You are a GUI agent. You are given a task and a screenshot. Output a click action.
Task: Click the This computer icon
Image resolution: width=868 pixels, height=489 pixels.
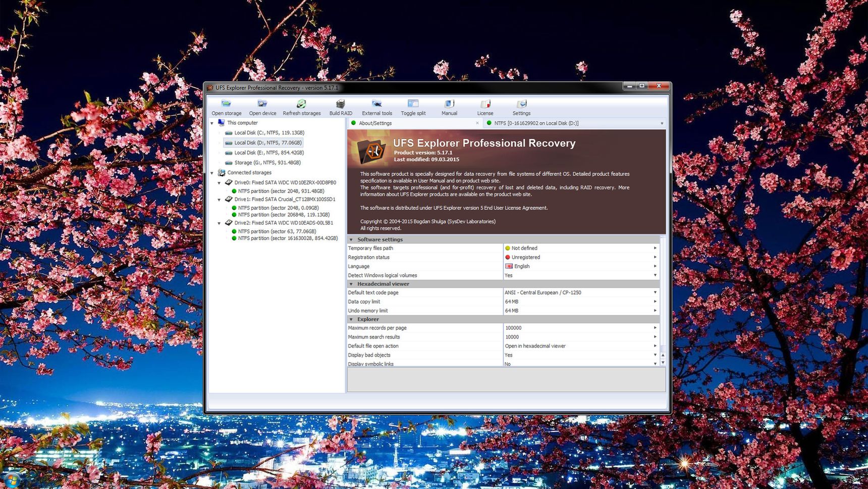[221, 123]
